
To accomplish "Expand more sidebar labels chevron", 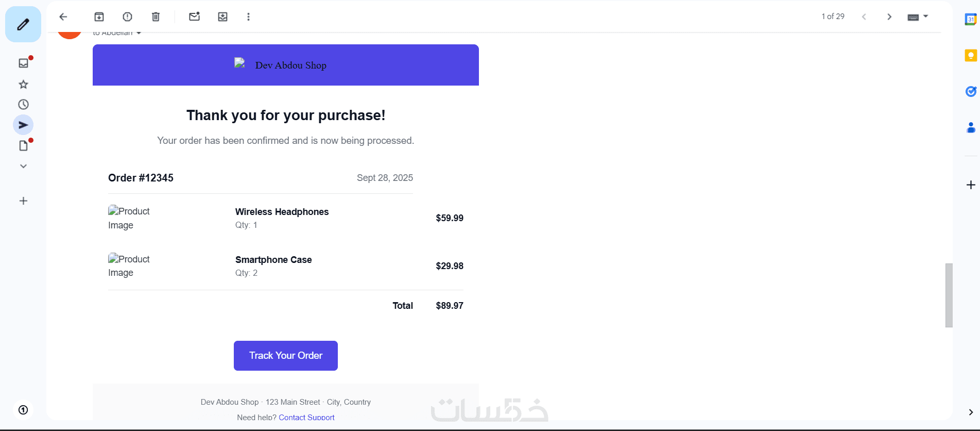I will click(x=23, y=166).
